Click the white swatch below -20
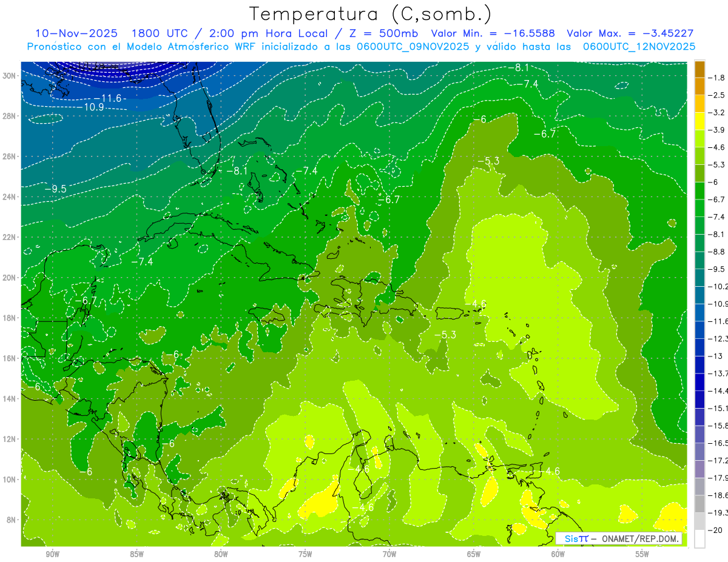Viewport: 728px width, 562px height. pyautogui.click(x=699, y=538)
